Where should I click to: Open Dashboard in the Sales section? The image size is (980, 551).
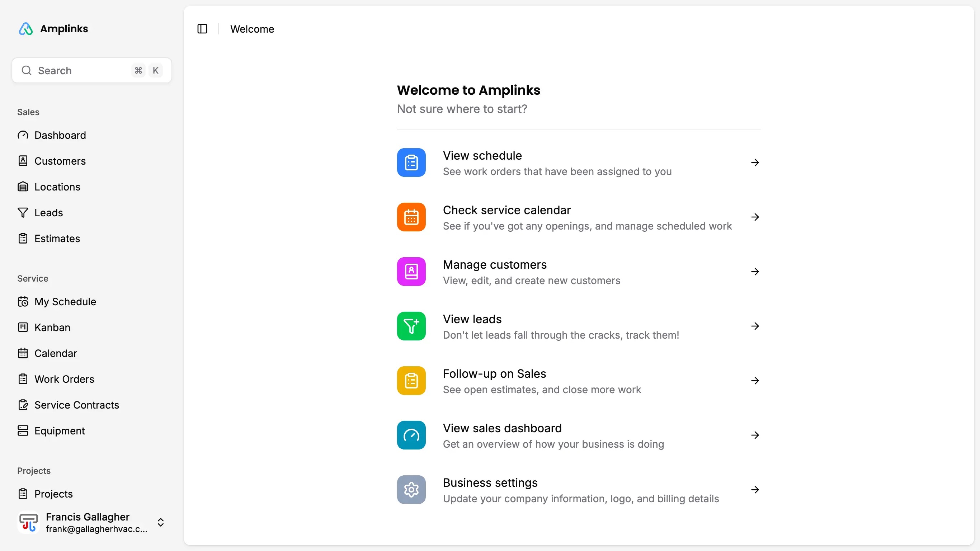click(x=60, y=135)
